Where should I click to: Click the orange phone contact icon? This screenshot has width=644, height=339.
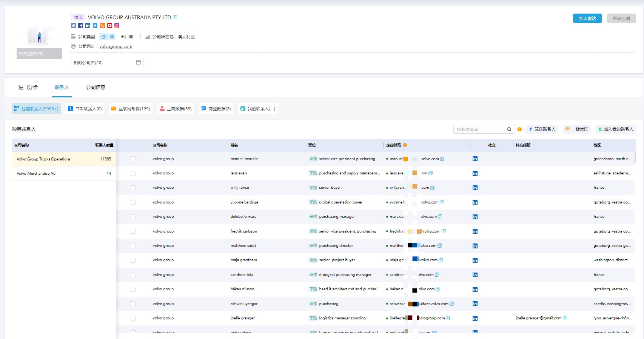[x=102, y=26]
